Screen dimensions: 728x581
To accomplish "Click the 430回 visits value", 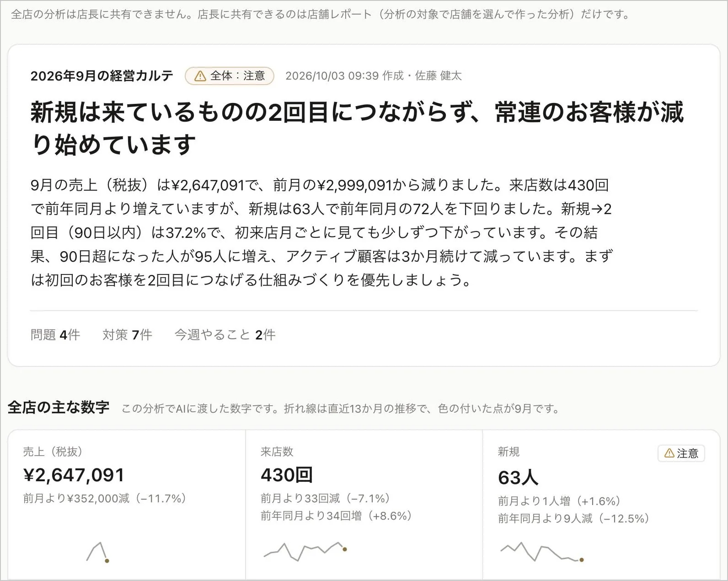I will point(287,475).
